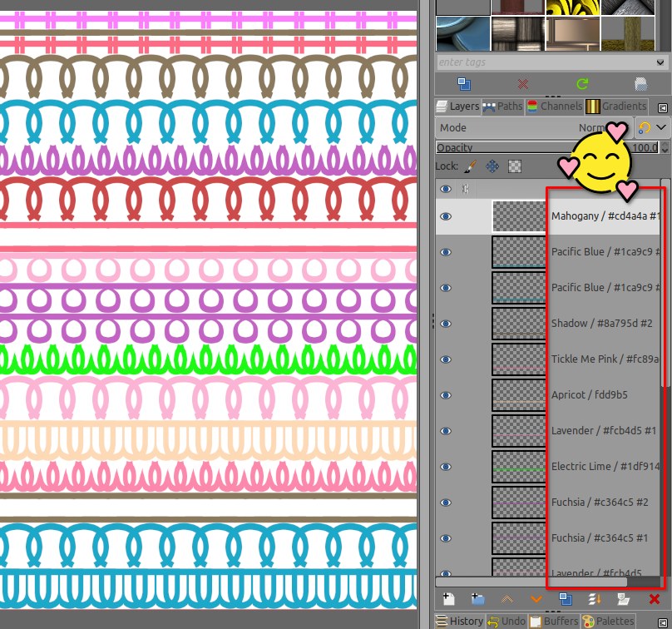
Task: Hide the Apricot layer
Action: point(446,395)
